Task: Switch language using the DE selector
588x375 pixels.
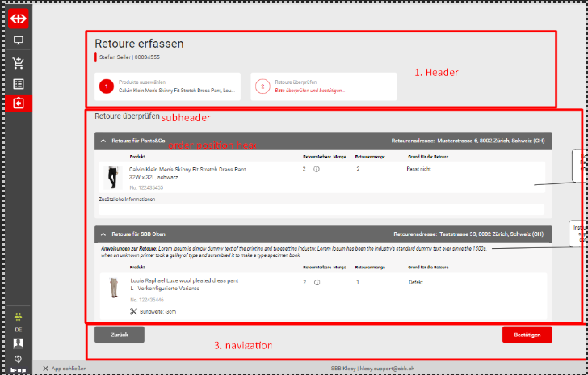Action: coord(18,330)
